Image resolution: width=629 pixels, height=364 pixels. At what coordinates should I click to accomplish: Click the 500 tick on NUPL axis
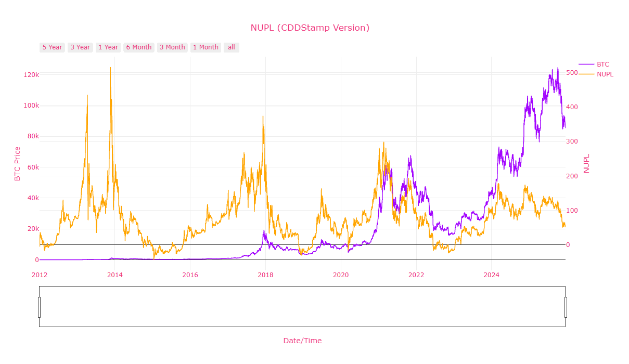pyautogui.click(x=572, y=73)
